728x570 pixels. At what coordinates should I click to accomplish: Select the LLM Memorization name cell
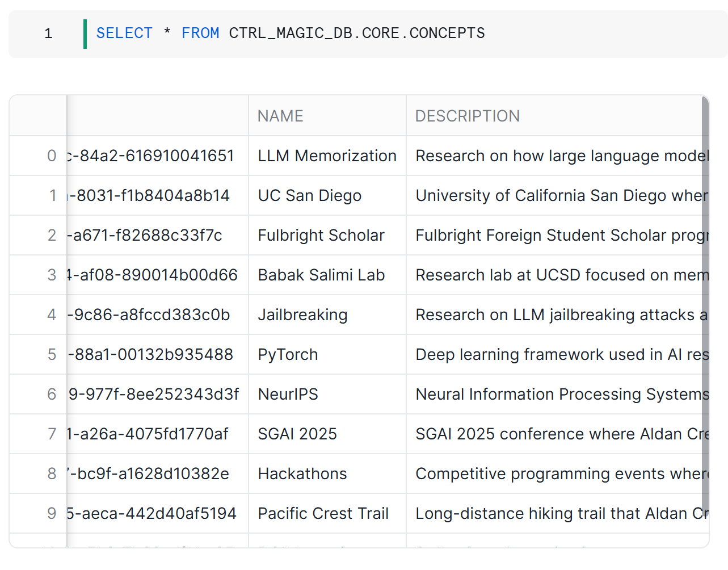coord(327,156)
